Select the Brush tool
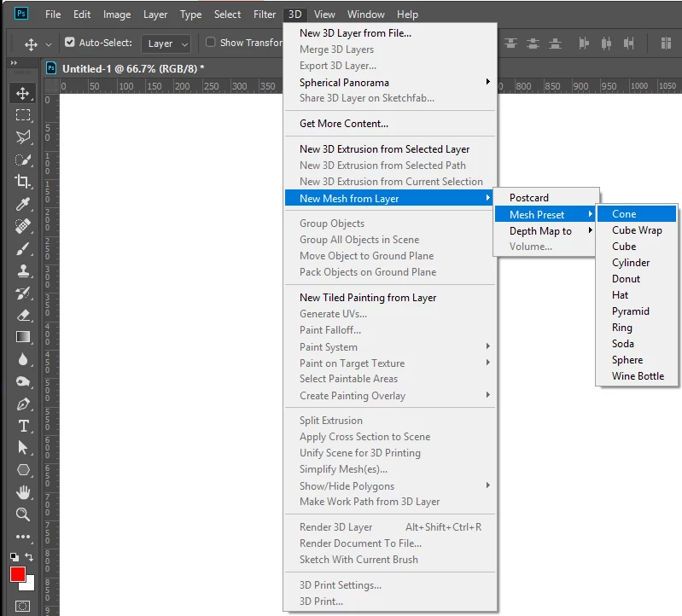 22,248
